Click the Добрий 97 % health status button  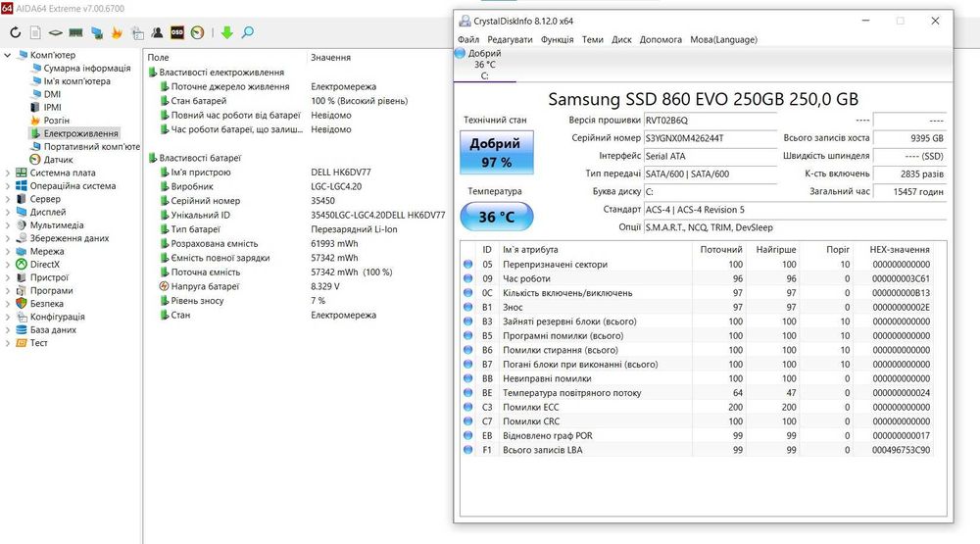[x=497, y=152]
